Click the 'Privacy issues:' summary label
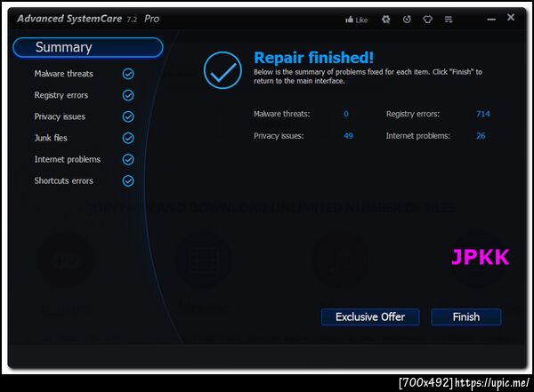Screen dimensions: 534x392 [x=279, y=136]
